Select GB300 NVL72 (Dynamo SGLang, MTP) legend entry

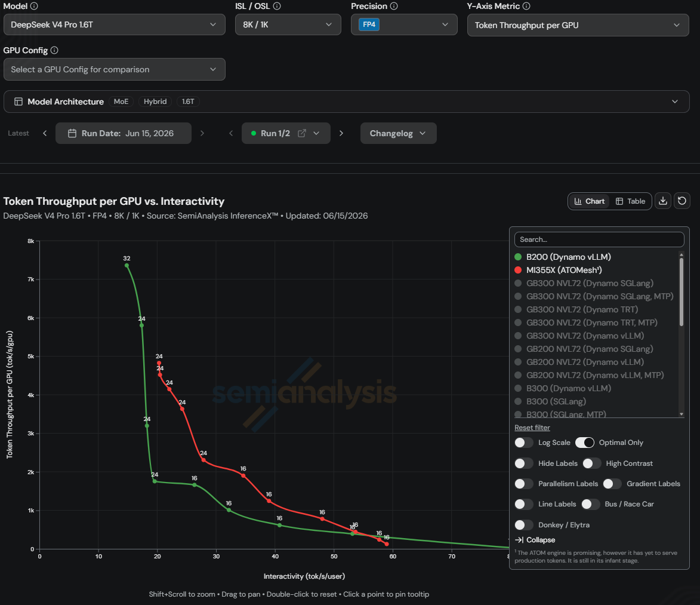[x=600, y=297]
